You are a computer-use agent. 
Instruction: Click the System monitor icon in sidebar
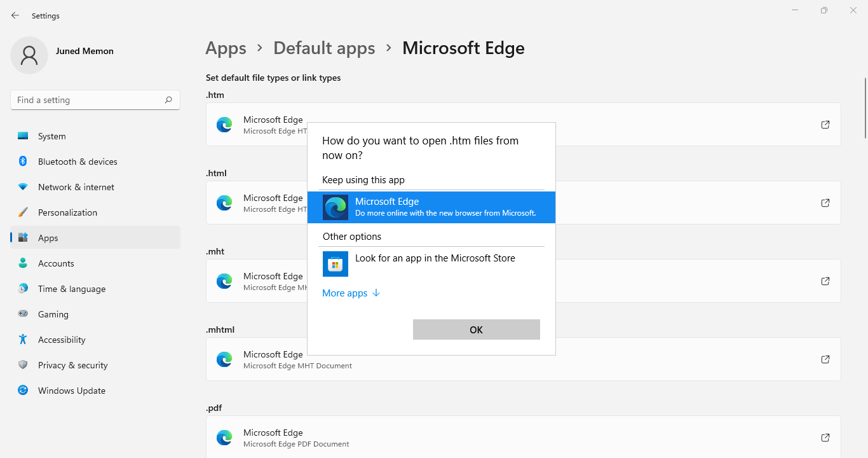(x=23, y=136)
